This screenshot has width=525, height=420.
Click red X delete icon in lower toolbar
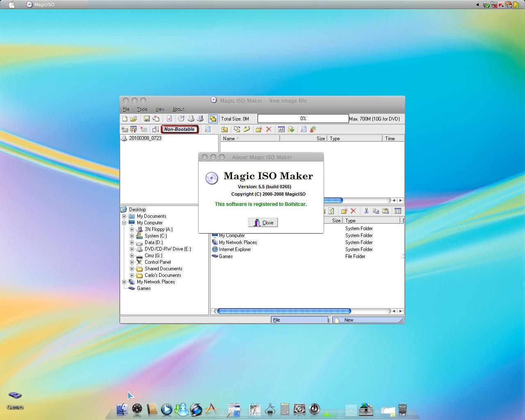[353, 211]
